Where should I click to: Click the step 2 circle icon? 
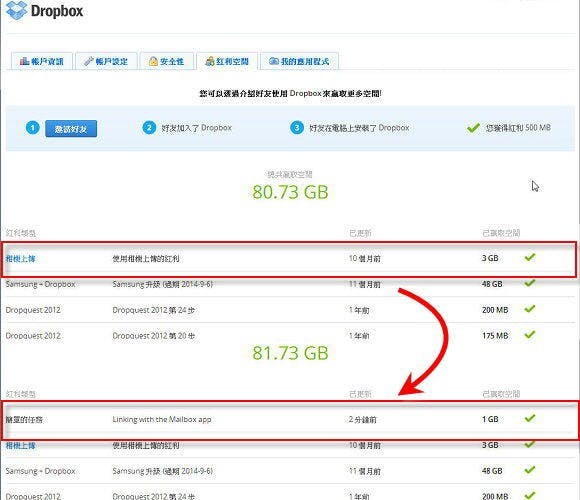coord(149,128)
